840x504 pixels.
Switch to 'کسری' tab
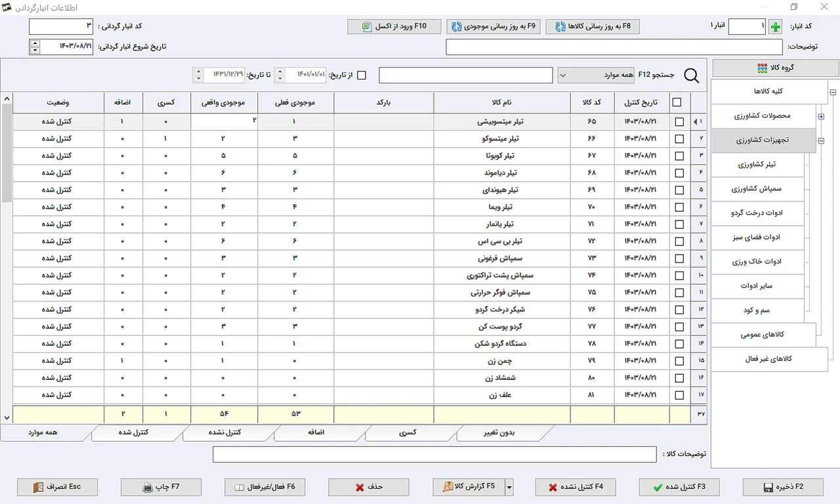pyautogui.click(x=406, y=432)
